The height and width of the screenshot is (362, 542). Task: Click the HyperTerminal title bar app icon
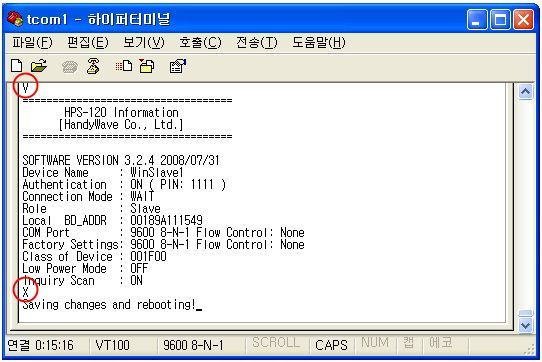pos(15,19)
